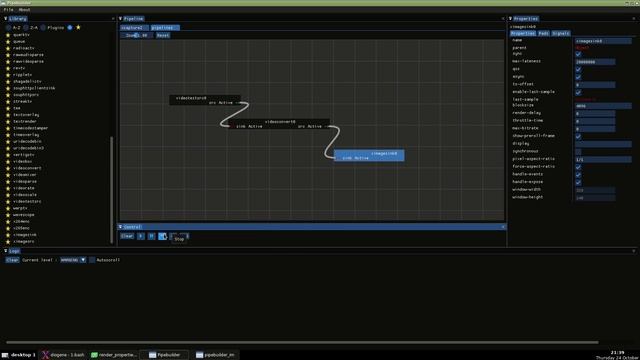Click the star icon beside rippletv
This screenshot has width=640, height=360.
pos(8,75)
